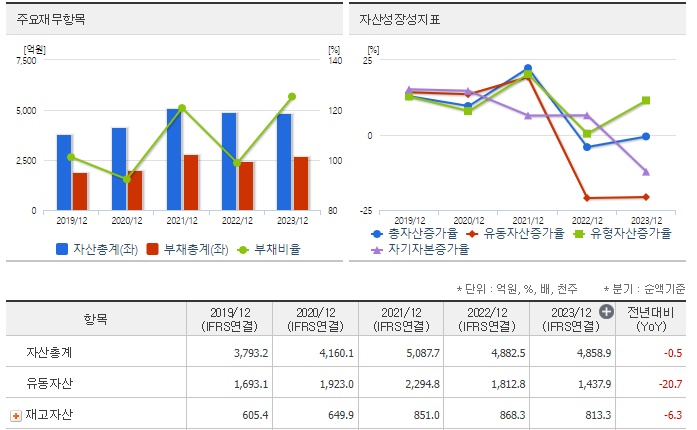Screen dimensions: 697x430
Task: Toggle the 자산총계(좌) blue legend swatch
Action: pos(62,249)
